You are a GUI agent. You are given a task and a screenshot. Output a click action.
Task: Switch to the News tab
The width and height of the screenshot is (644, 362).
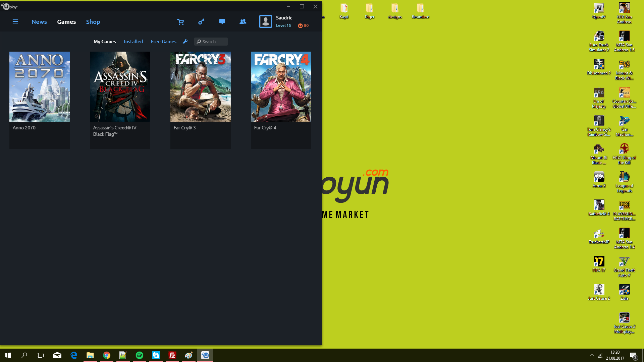coord(39,22)
